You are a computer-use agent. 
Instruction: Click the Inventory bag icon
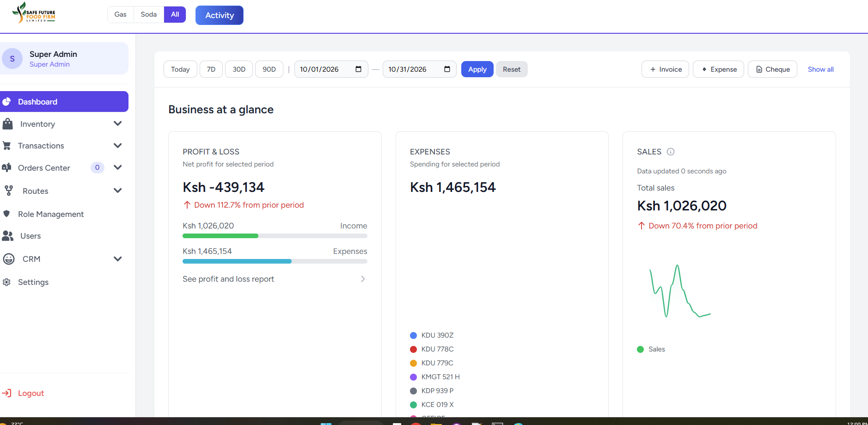[7, 123]
